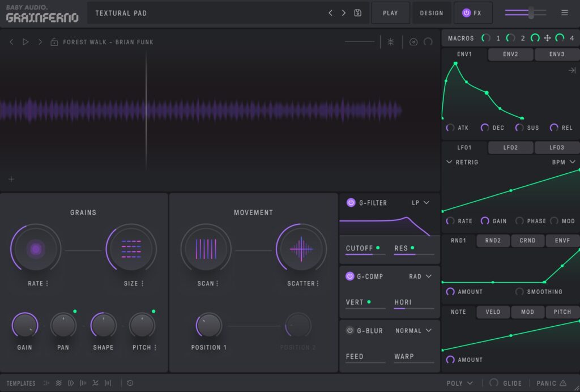Select the LFO3 tab

[557, 148]
